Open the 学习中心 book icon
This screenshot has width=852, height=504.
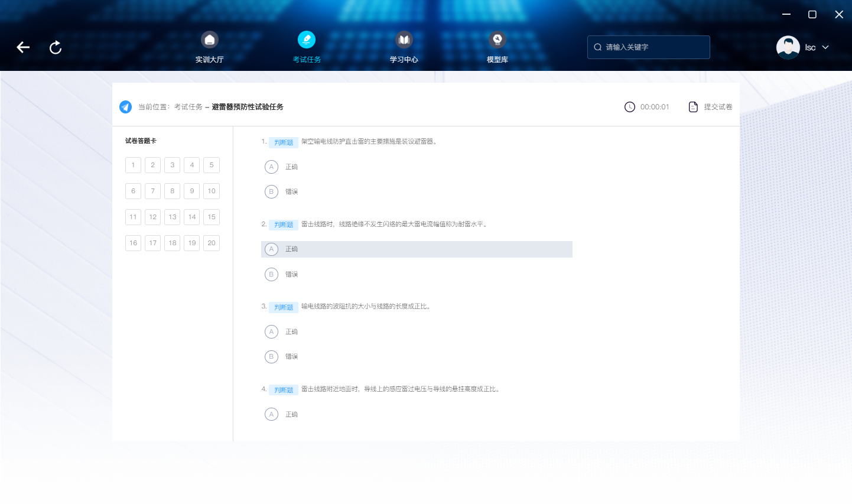pyautogui.click(x=404, y=40)
